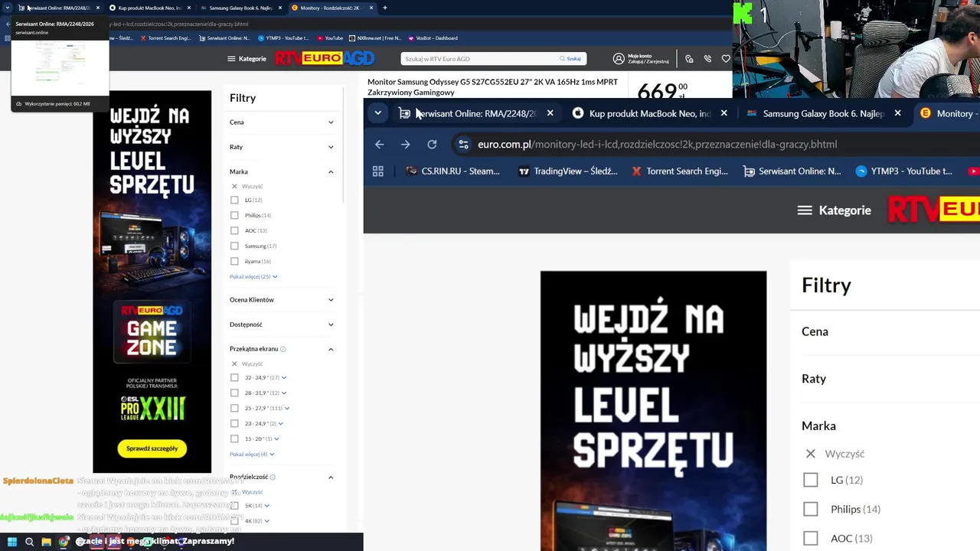This screenshot has width=980, height=551.
Task: Click Szukaj search button
Action: [570, 58]
